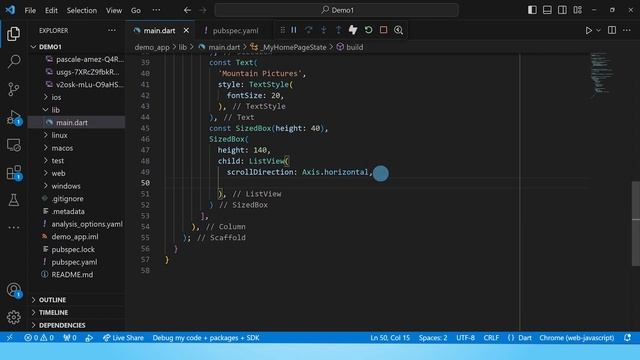Image resolution: width=640 pixels, height=360 pixels.
Task: Open the Testing flask icon
Action: 13,200
